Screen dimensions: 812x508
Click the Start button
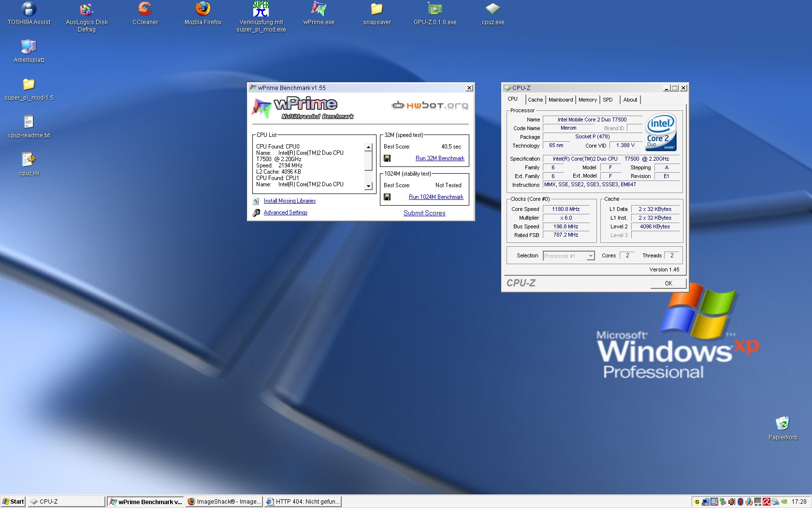click(13, 502)
